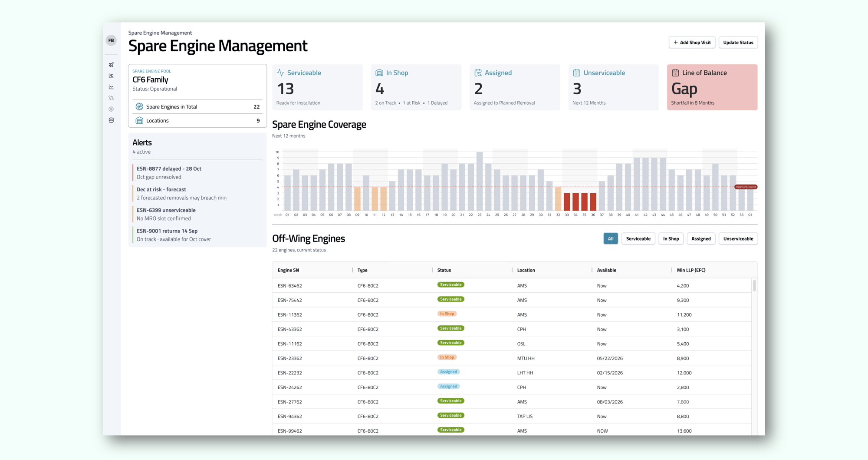This screenshot has width=868, height=460.
Task: Open the FB user avatar
Action: [111, 40]
